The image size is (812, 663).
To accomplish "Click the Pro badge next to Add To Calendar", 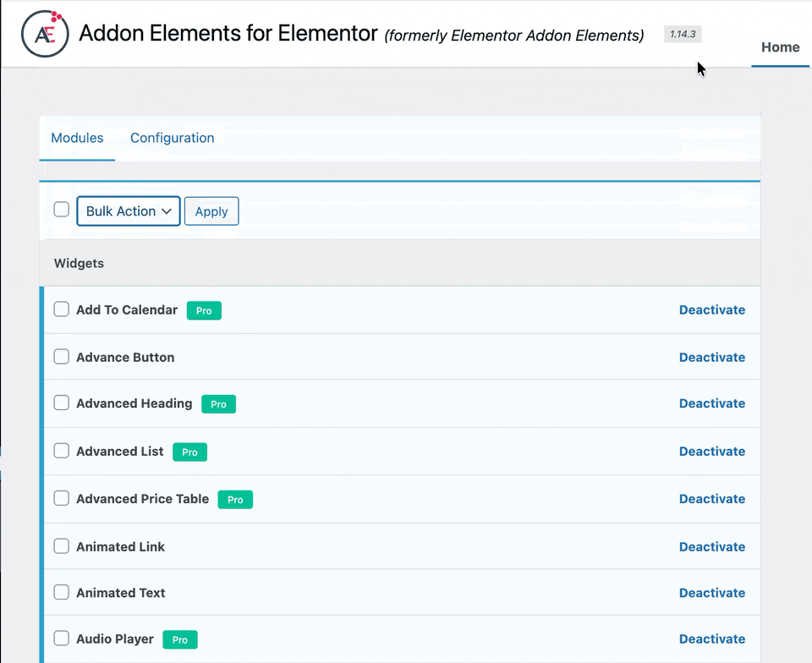I will tap(204, 310).
